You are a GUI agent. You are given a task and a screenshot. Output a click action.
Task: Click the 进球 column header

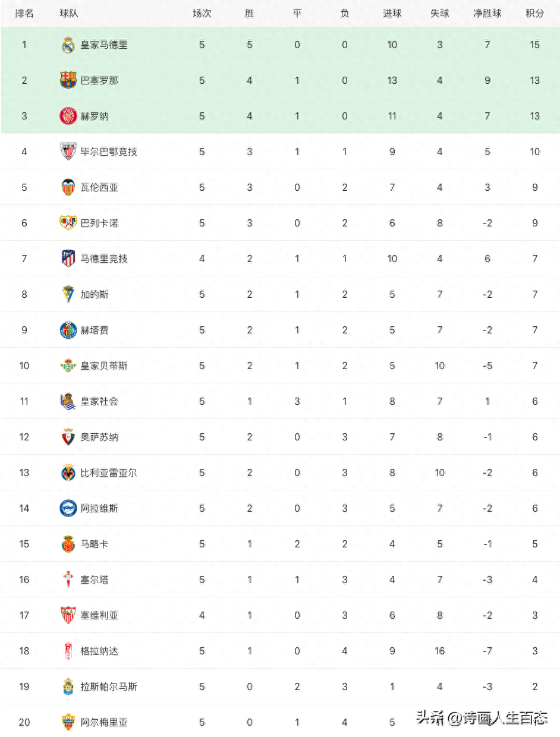(392, 13)
